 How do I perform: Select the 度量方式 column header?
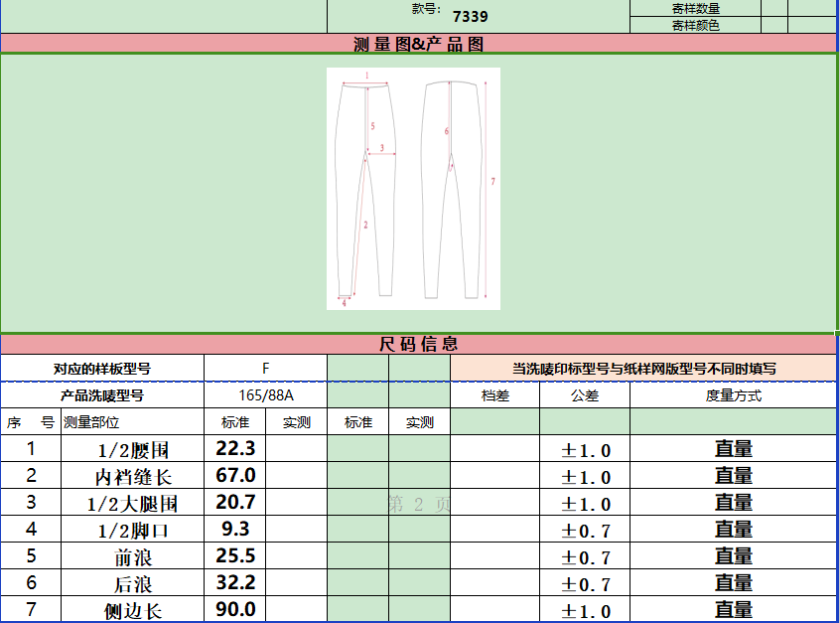[733, 395]
